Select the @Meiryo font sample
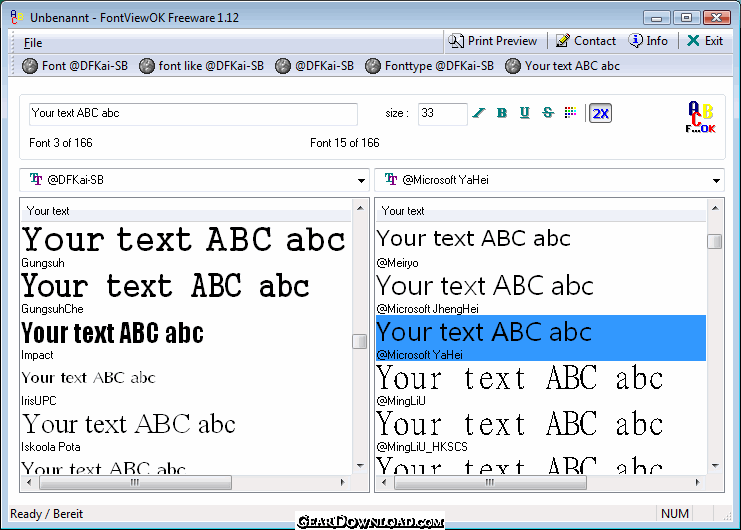The image size is (741, 530). pyautogui.click(x=541, y=246)
